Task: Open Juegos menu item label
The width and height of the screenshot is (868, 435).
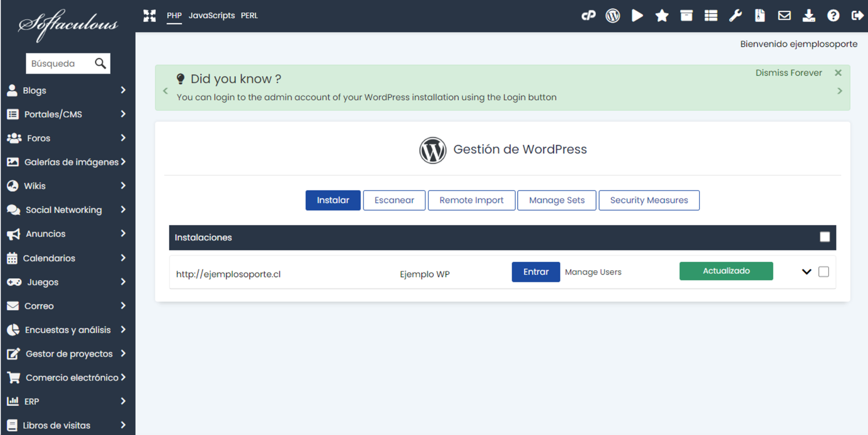Action: [x=43, y=282]
